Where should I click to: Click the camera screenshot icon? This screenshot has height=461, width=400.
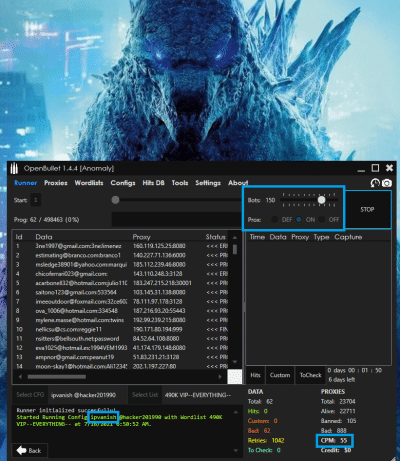(x=387, y=183)
